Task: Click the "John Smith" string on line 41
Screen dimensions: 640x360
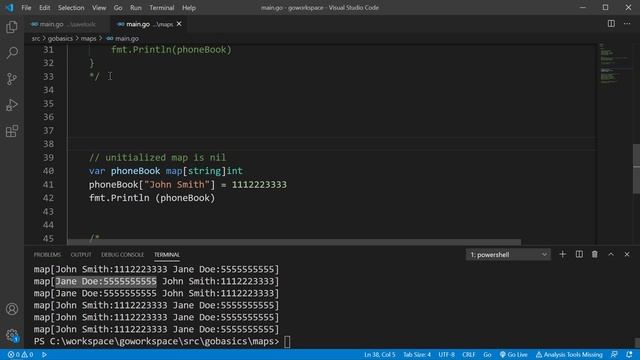Action: click(177, 184)
